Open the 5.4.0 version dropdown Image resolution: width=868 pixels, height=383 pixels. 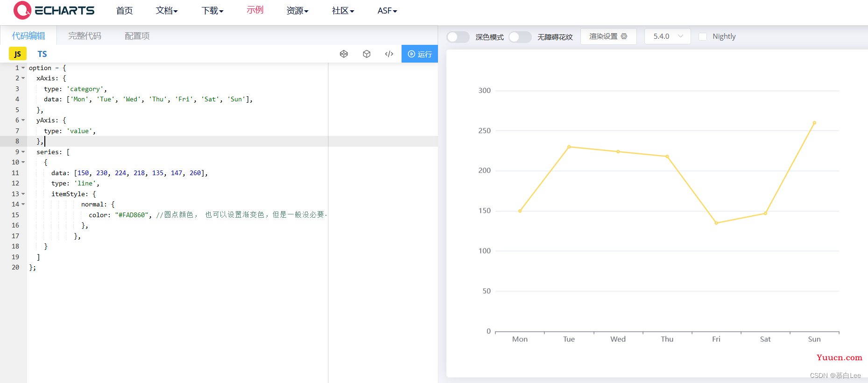pyautogui.click(x=668, y=36)
